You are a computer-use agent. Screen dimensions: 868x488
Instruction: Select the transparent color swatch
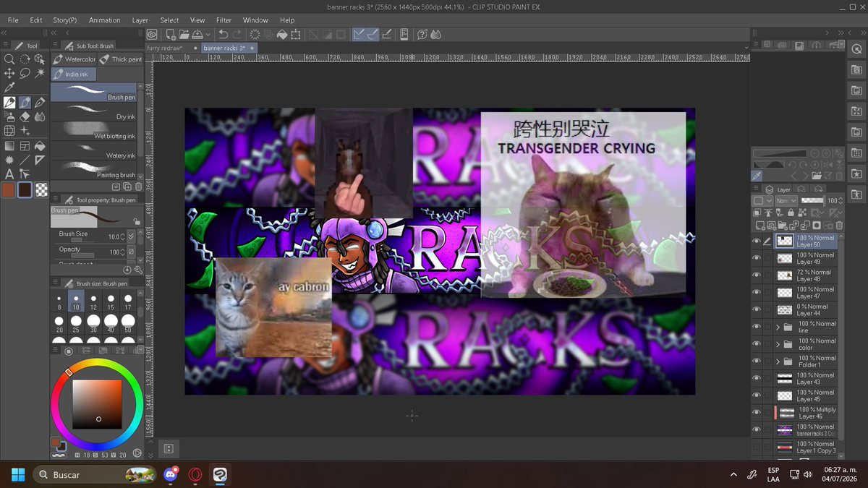(42, 189)
